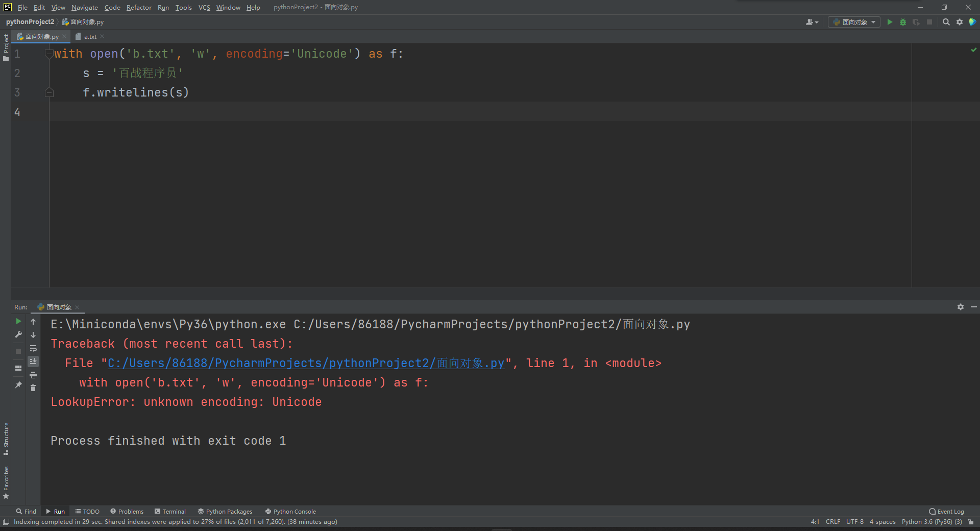The image size is (980, 531).
Task: Toggle scroll to end of console
Action: click(33, 361)
